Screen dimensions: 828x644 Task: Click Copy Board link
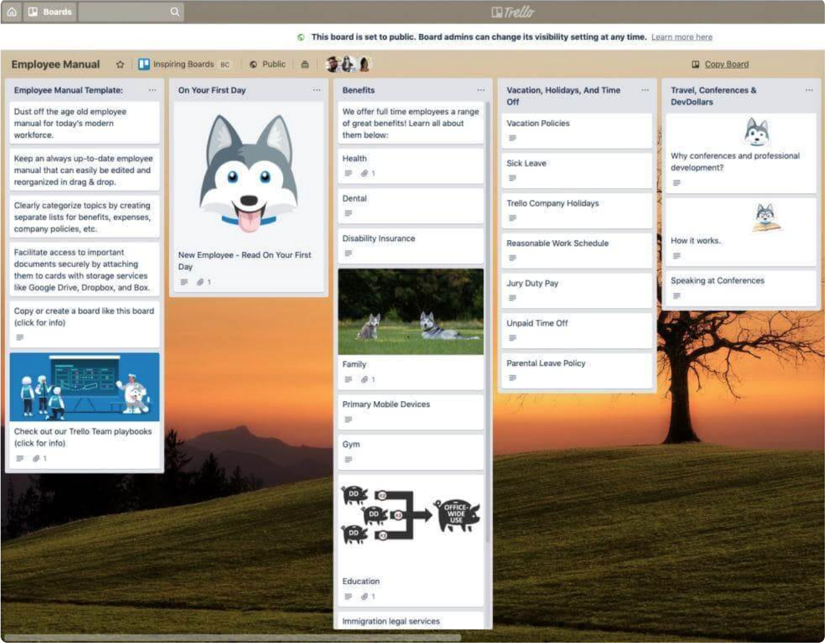click(720, 64)
